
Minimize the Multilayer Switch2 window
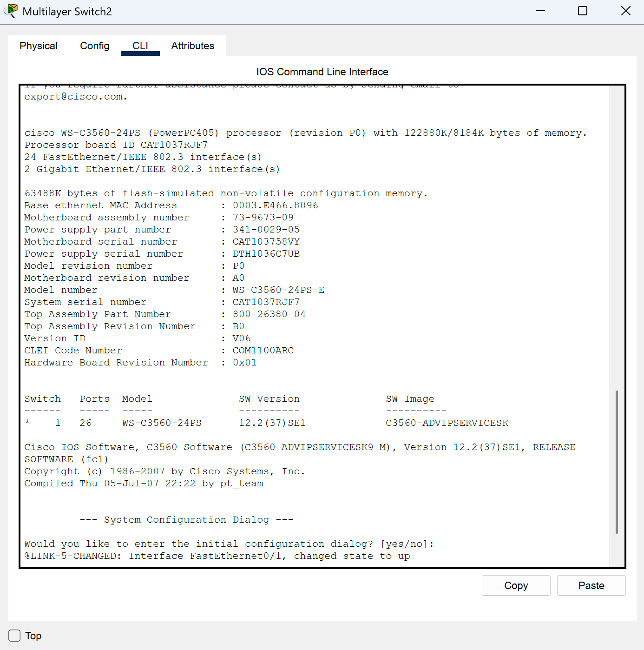coord(540,11)
